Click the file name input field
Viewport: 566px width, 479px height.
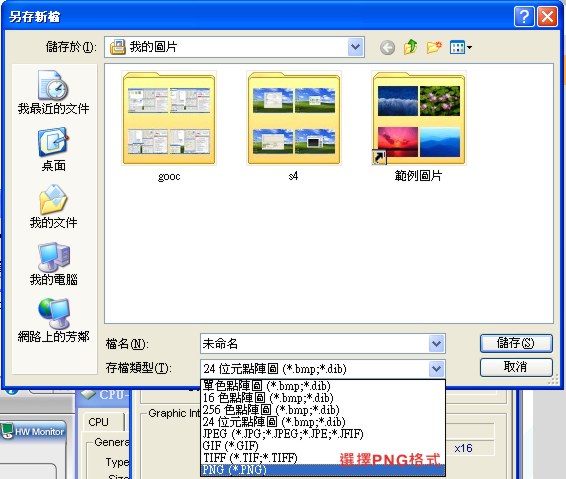[x=315, y=344]
